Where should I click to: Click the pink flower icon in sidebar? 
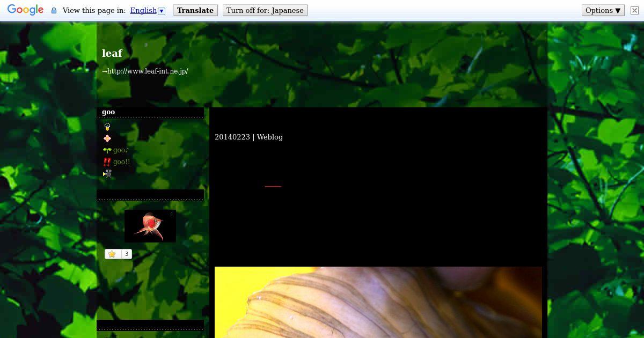click(107, 138)
